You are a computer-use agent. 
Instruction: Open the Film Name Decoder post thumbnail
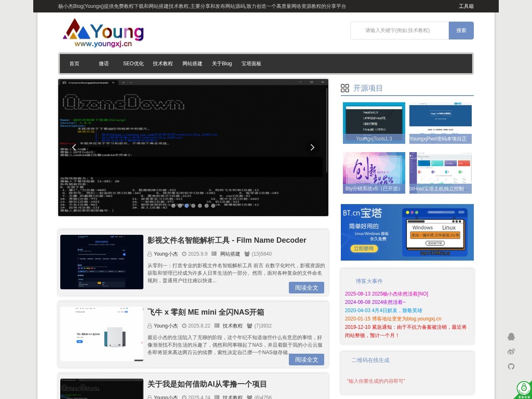click(102, 262)
